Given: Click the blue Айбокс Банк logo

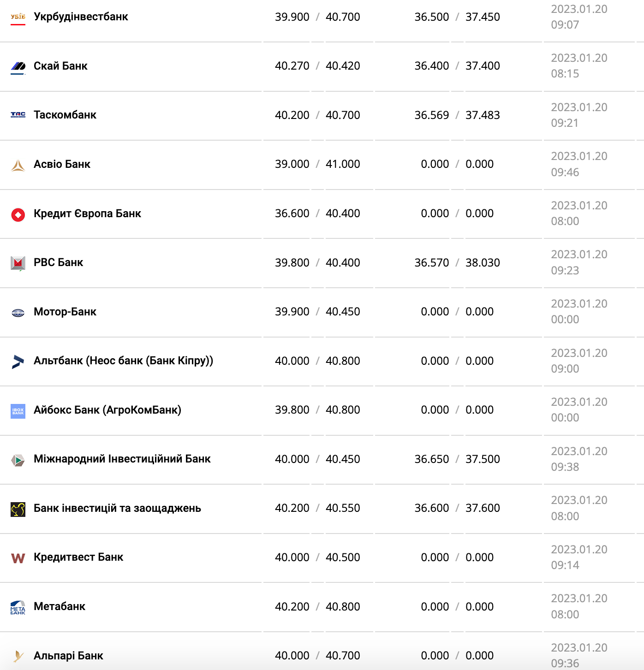Looking at the screenshot, I should (18, 411).
